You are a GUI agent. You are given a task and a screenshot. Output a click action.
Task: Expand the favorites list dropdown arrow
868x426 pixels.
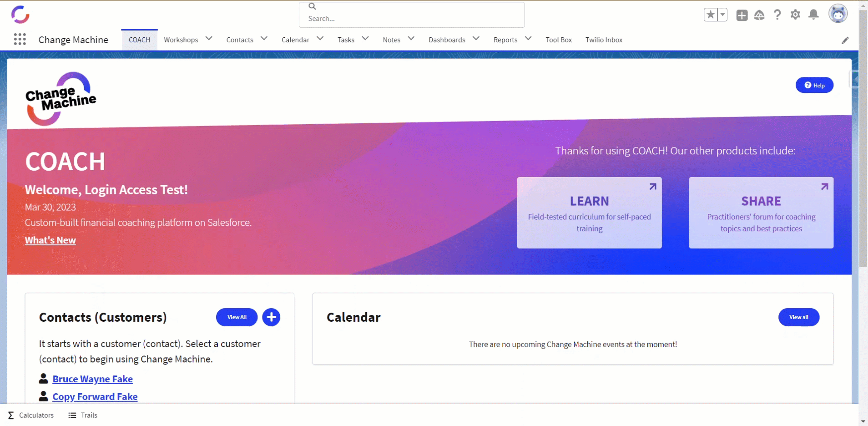click(722, 15)
